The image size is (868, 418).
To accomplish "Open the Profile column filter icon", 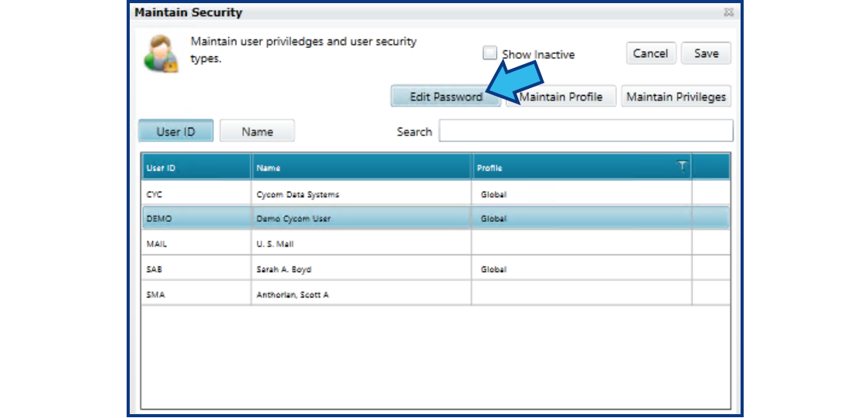I will point(683,167).
